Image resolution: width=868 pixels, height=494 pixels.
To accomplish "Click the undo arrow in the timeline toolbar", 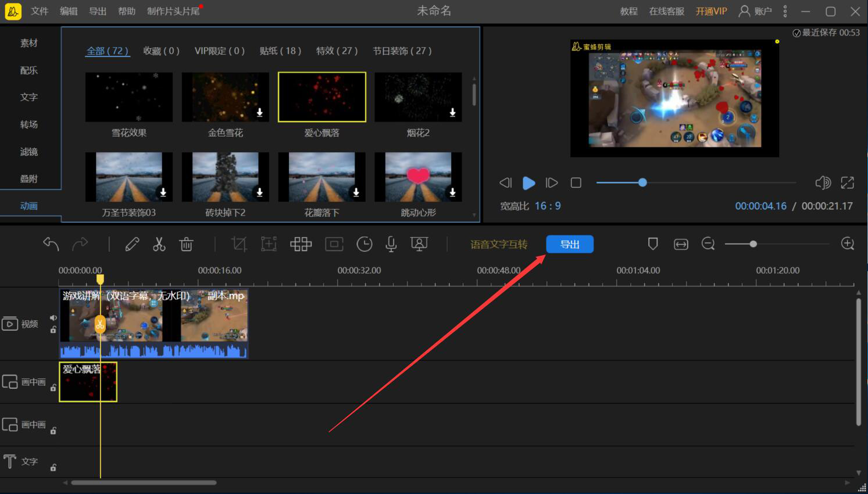I will point(51,244).
